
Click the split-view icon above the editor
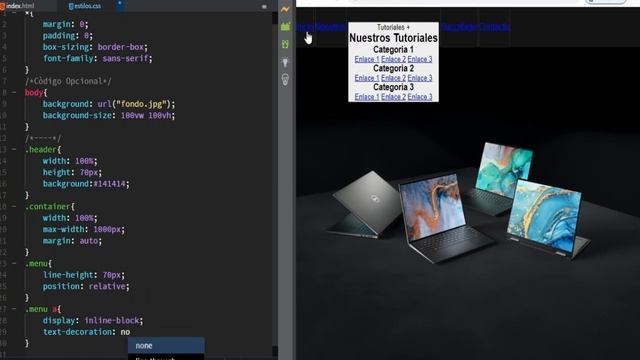pyautogui.click(x=264, y=7)
